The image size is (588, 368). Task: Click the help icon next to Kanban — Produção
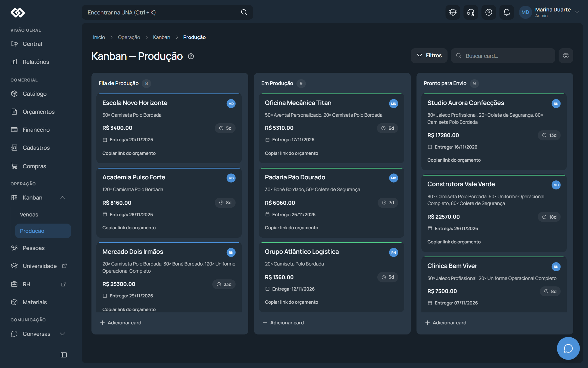191,56
